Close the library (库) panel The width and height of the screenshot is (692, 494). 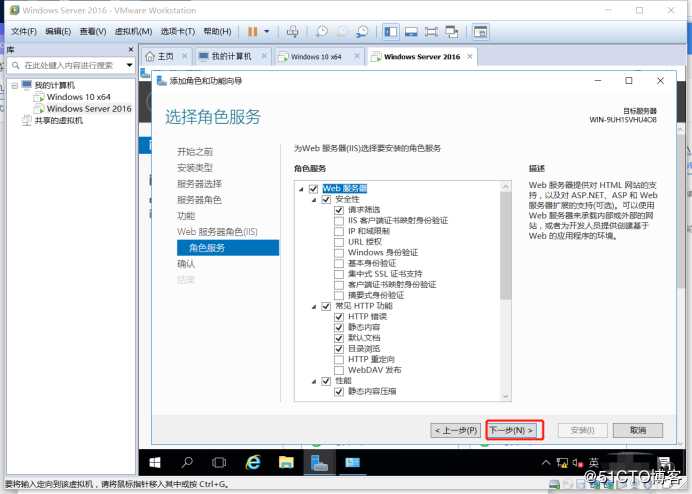click(x=131, y=49)
